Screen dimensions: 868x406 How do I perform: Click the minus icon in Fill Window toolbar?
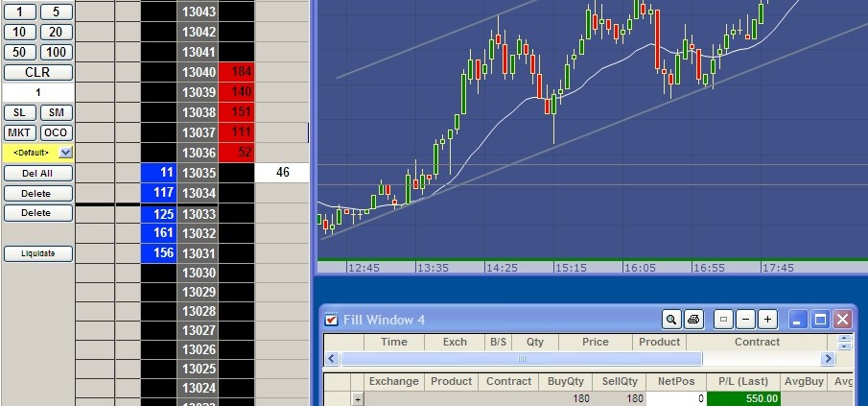point(746,320)
